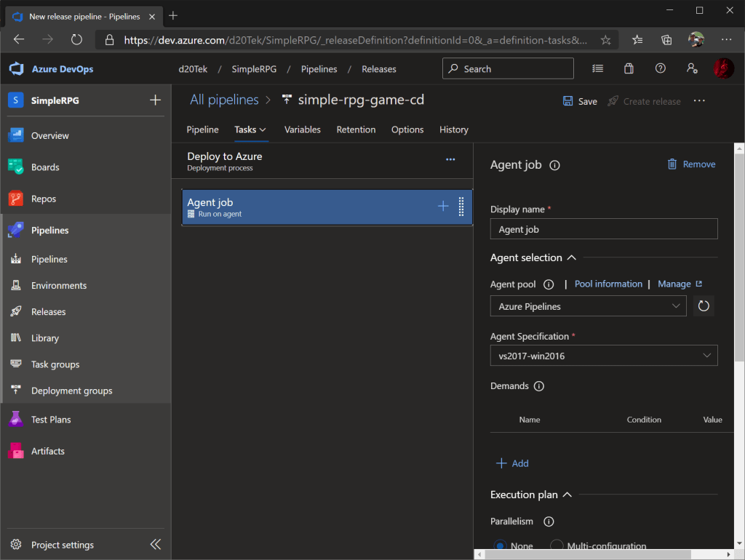Collapse the Agent selection section
This screenshot has width=745, height=560.
click(572, 257)
